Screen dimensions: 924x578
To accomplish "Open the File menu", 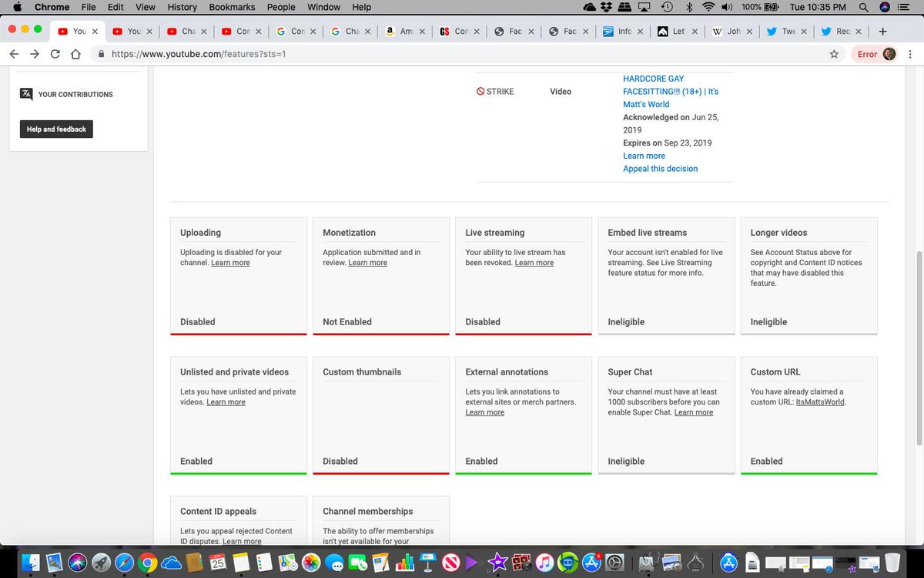I will (89, 7).
